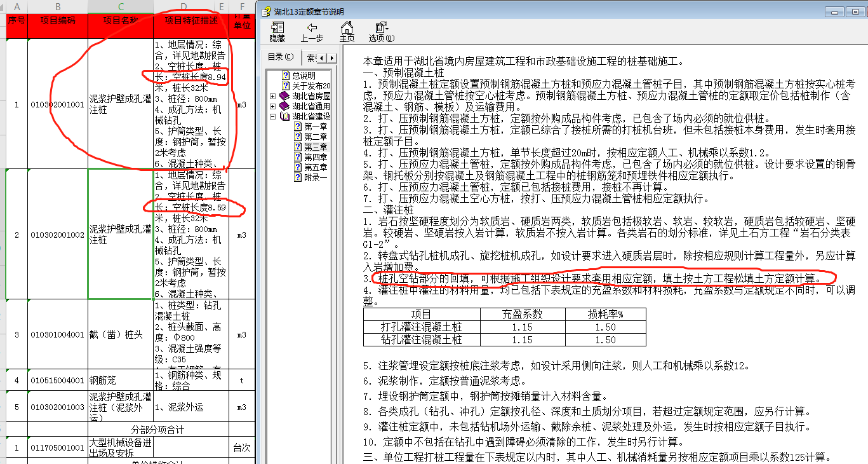
Task: Click the open book icon for 湖北省建设
Action: [284, 116]
